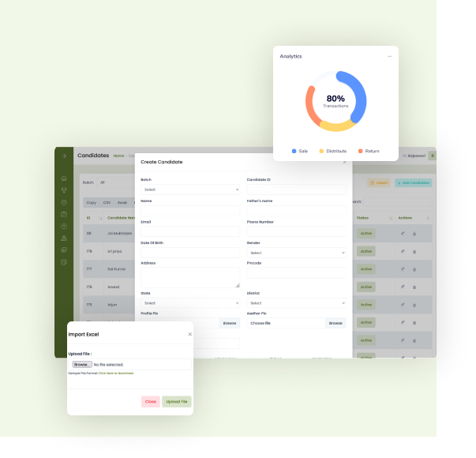Click the edit pencil icon in the first row

403,234
